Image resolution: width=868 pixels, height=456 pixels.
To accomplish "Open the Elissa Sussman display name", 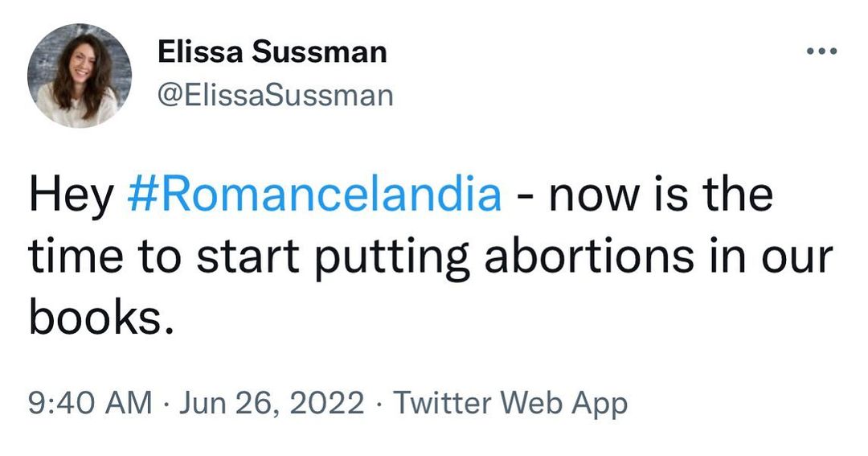I will coord(272,53).
